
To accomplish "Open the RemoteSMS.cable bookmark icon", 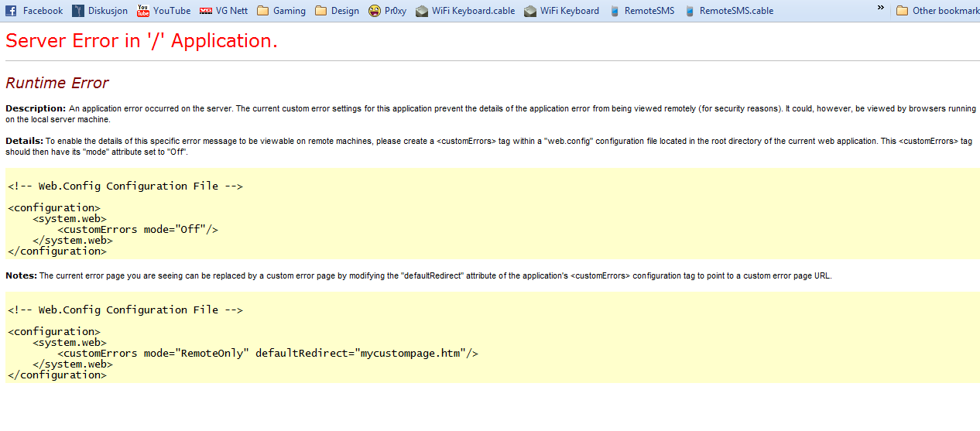I will (690, 11).
